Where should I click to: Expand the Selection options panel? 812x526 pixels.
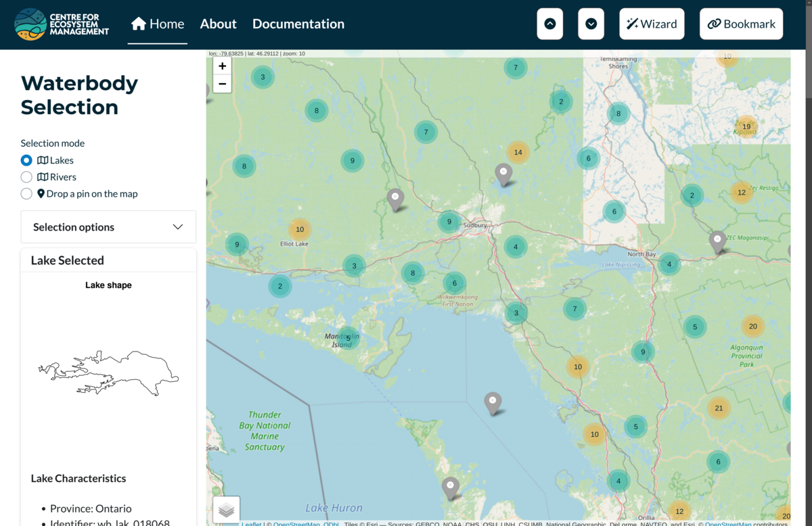(x=108, y=227)
